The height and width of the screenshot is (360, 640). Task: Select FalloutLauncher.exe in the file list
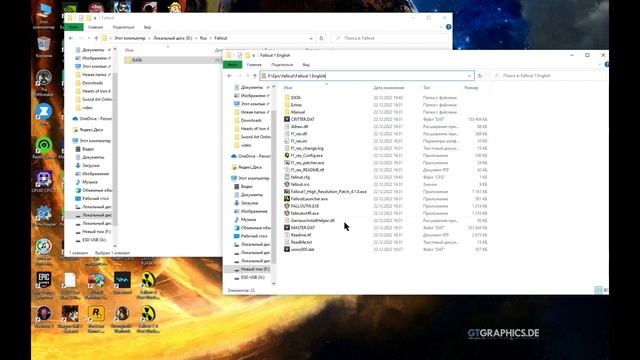(x=309, y=199)
